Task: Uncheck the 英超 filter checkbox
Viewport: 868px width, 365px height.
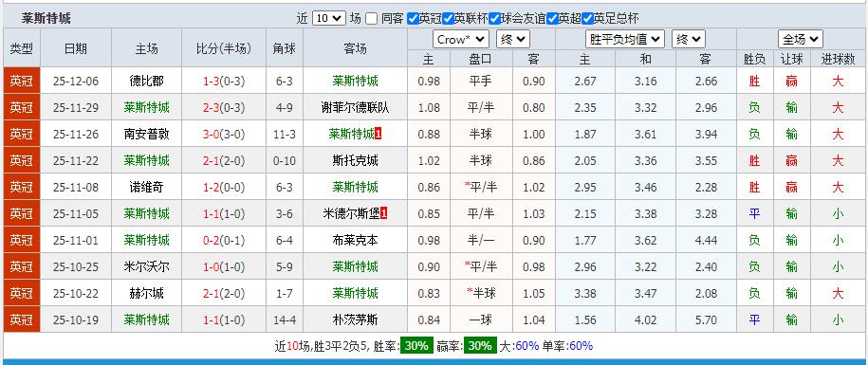Action: [552, 18]
